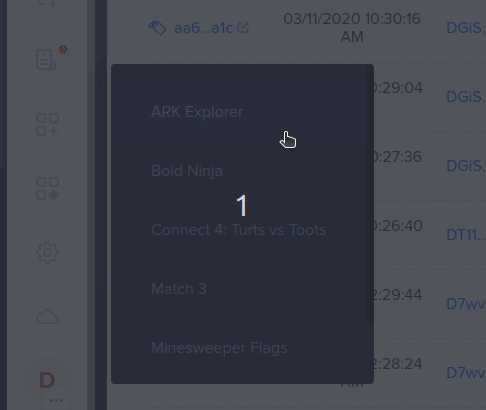
Task: Select ARK Explorer from the plugin menu
Action: click(x=197, y=112)
